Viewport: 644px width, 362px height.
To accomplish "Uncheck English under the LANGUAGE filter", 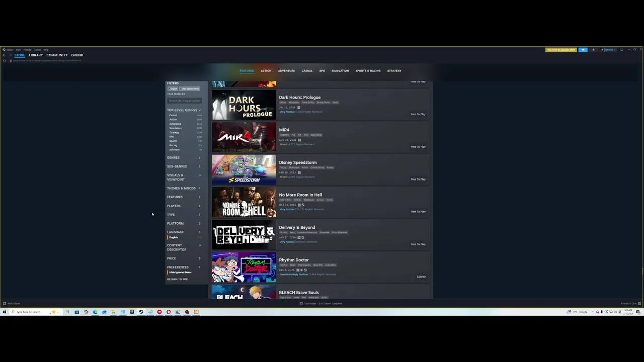I will pyautogui.click(x=185, y=237).
